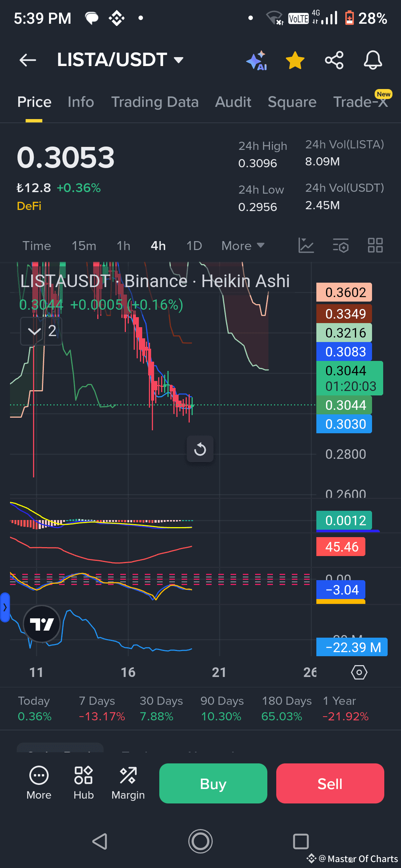The height and width of the screenshot is (868, 401).
Task: Open the More menu icon
Action: tap(39, 783)
